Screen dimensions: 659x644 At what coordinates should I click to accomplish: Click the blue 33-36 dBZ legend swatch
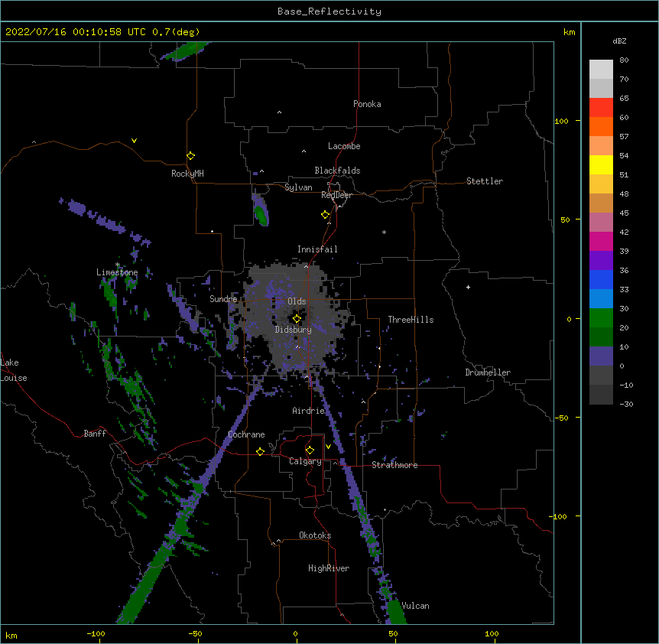click(x=601, y=279)
